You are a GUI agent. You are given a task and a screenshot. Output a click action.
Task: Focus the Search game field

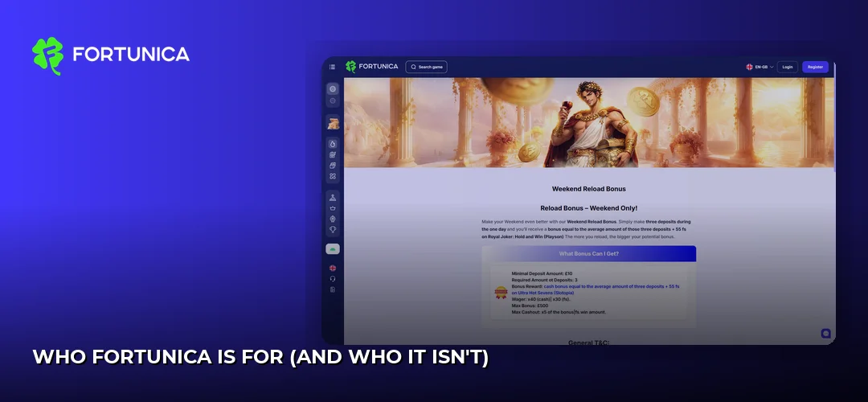[426, 67]
